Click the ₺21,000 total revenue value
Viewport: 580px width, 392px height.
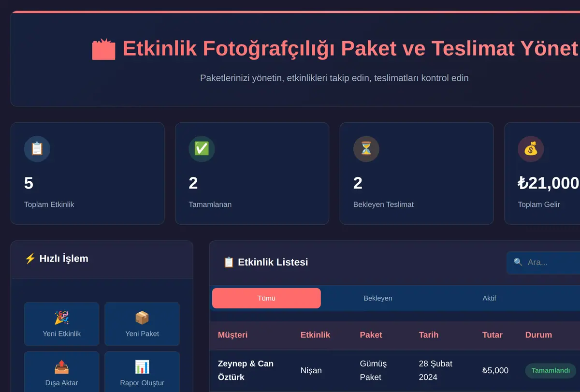tap(549, 183)
